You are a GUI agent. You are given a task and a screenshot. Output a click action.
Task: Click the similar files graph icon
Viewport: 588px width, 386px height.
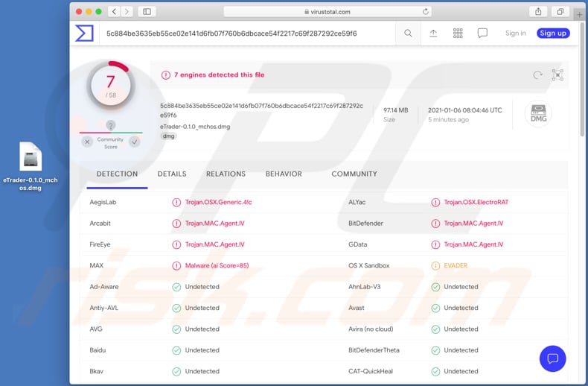tap(557, 75)
